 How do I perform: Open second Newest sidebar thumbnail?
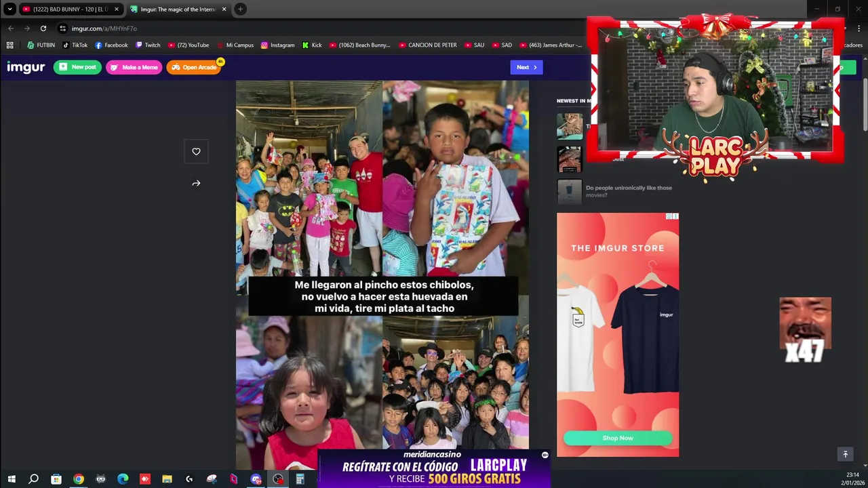point(570,159)
